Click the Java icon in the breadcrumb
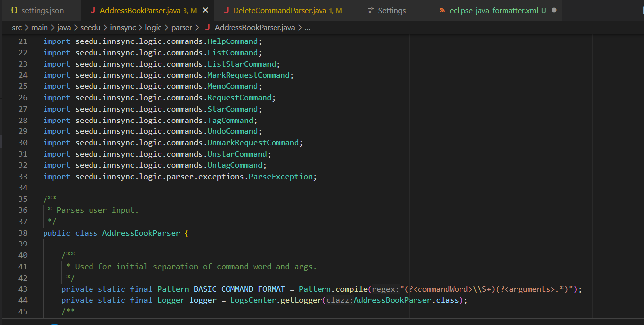The height and width of the screenshot is (325, 644). (207, 28)
